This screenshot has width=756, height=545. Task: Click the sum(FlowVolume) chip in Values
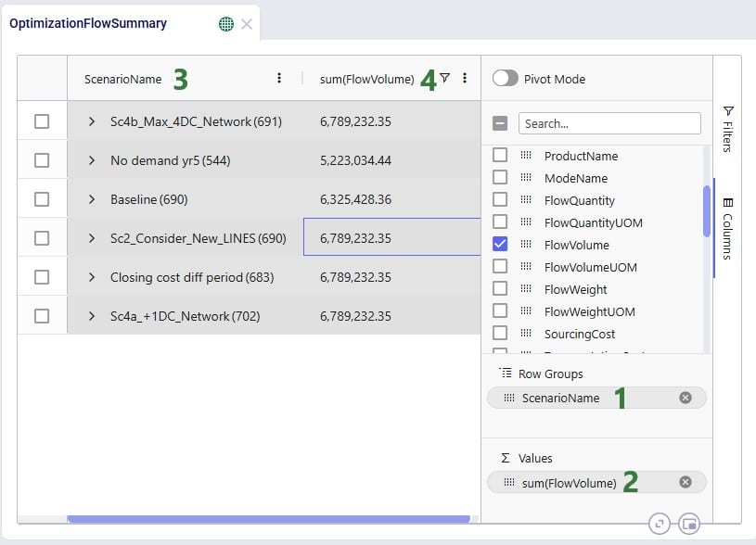click(596, 482)
